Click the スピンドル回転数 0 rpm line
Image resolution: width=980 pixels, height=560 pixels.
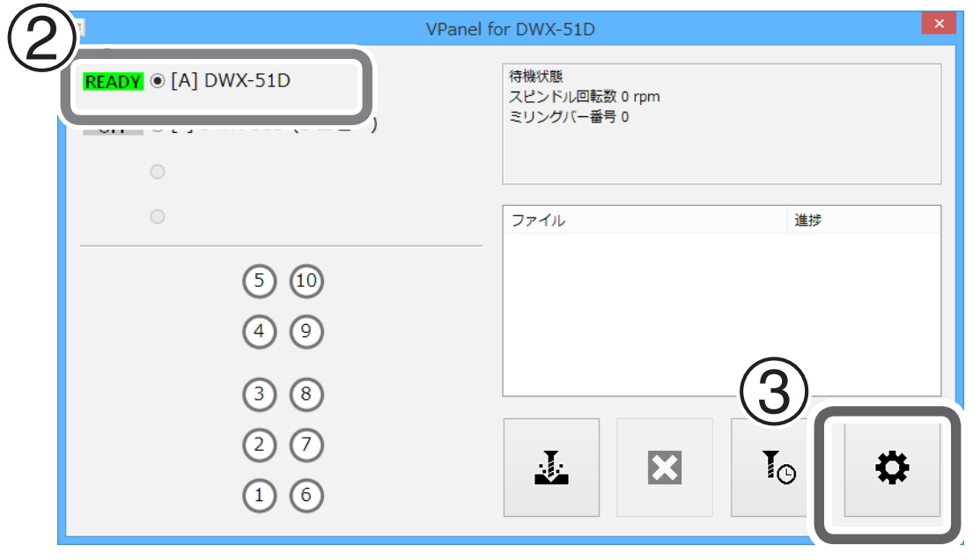pos(585,97)
